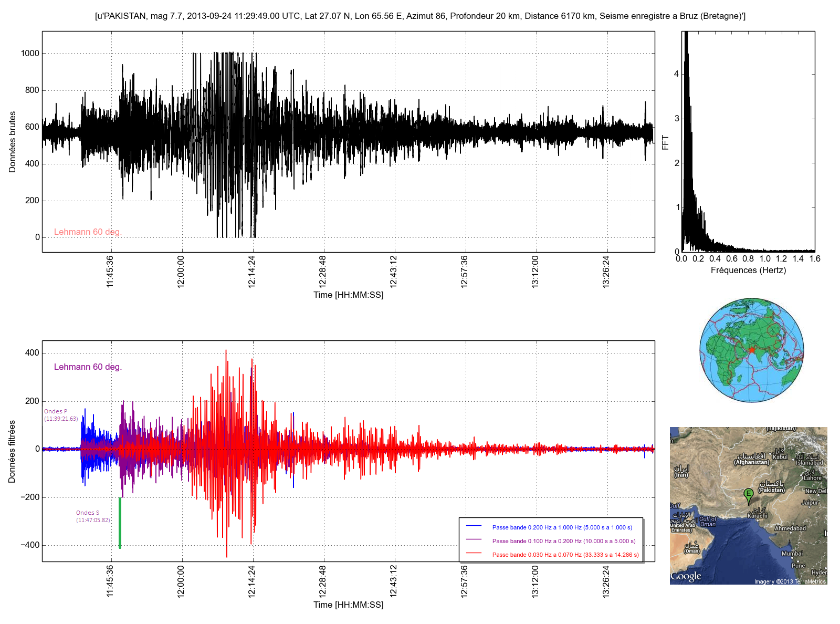The image size is (840, 624).
Task: Click the 'Fréquences (Hertz)' axis label
Action: tap(748, 271)
